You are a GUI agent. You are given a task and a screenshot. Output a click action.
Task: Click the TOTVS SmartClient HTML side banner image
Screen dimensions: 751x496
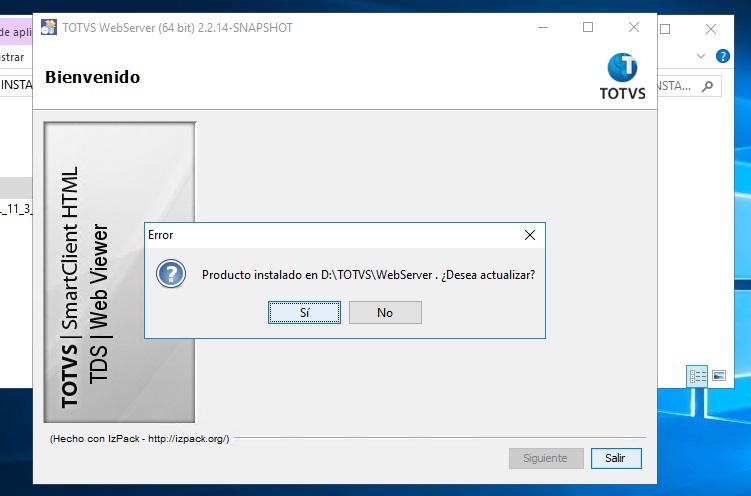click(119, 272)
